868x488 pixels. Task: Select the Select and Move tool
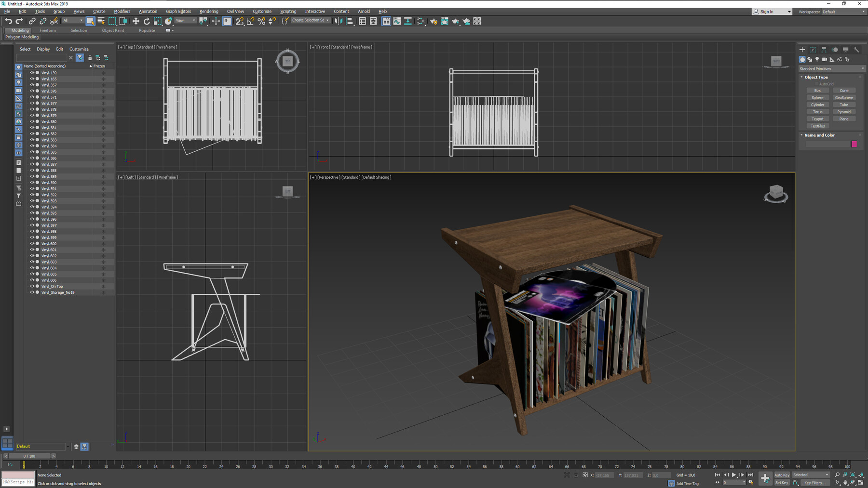pyautogui.click(x=136, y=21)
